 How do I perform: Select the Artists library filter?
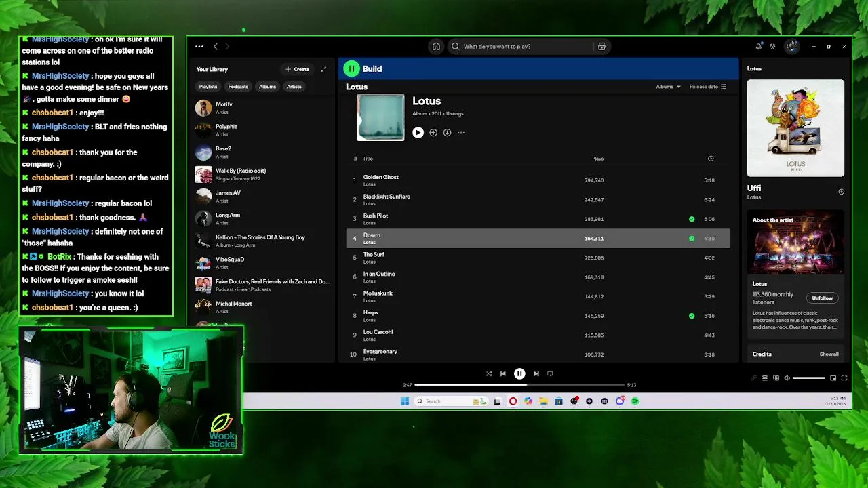[x=294, y=87]
